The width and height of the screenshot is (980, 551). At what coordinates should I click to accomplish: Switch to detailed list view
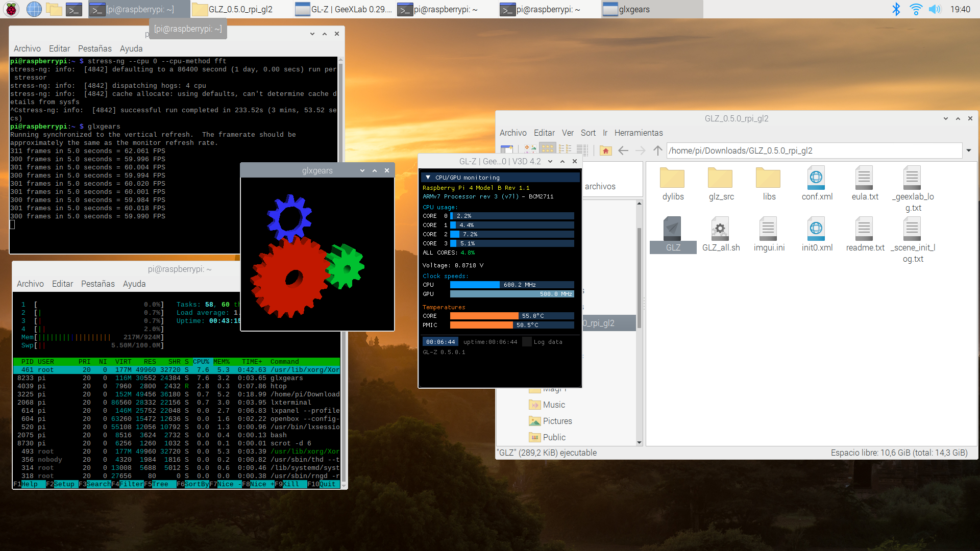(x=582, y=149)
